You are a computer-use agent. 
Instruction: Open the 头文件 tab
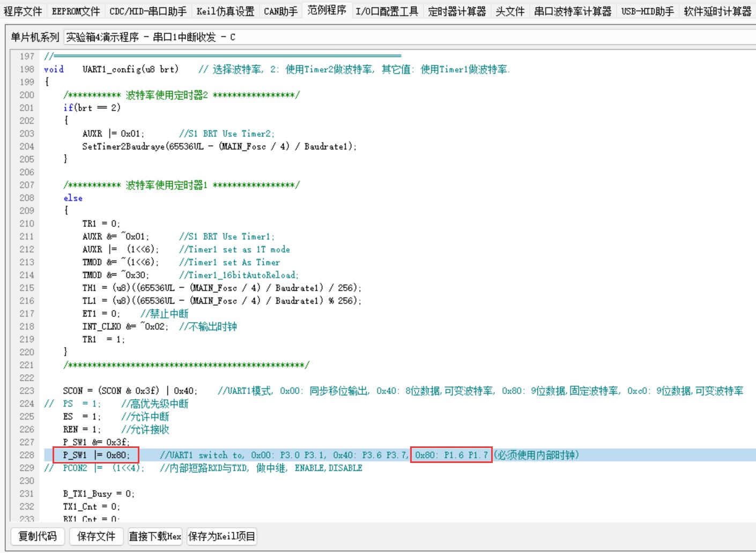[510, 11]
